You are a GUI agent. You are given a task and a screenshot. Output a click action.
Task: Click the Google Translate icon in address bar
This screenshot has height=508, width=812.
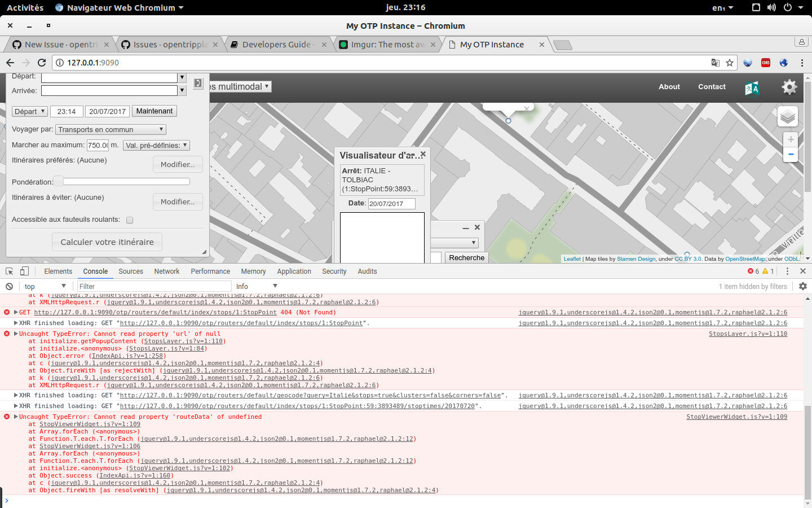coord(715,63)
